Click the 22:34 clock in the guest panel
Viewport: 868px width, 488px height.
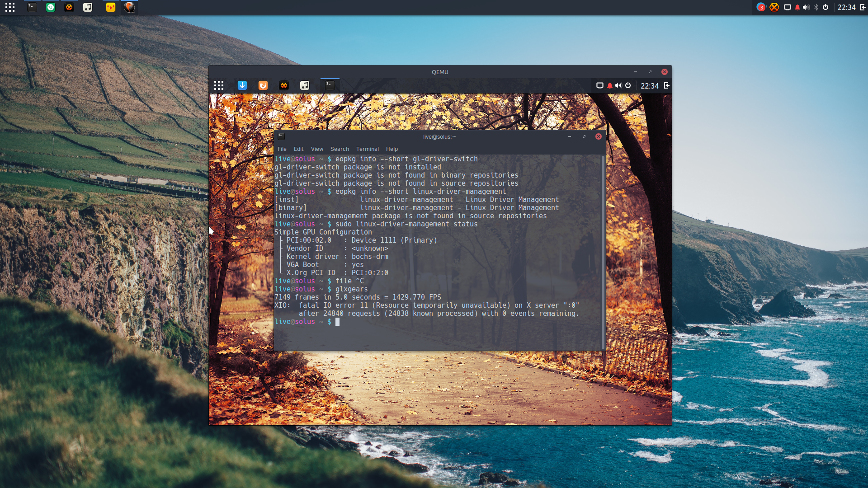pyautogui.click(x=650, y=86)
